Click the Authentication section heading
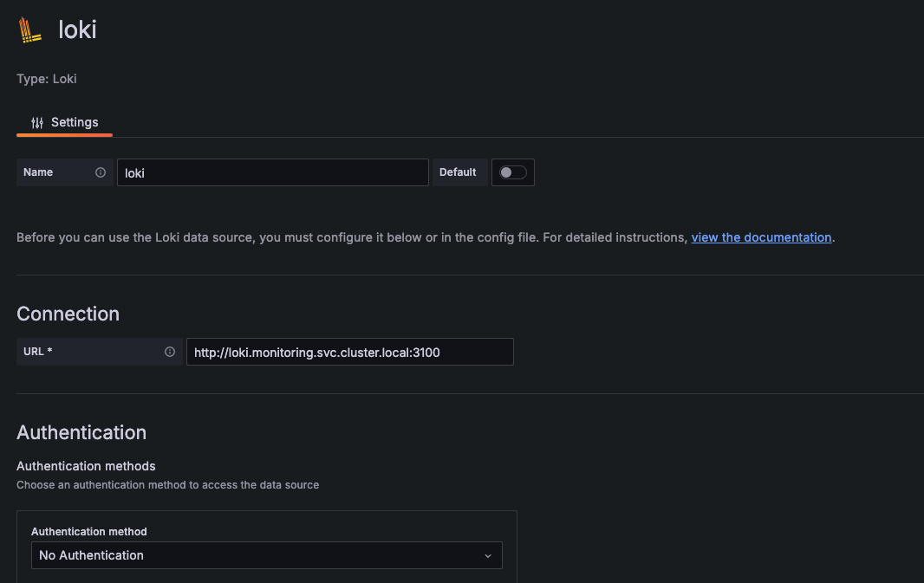This screenshot has width=924, height=583. coord(81,433)
